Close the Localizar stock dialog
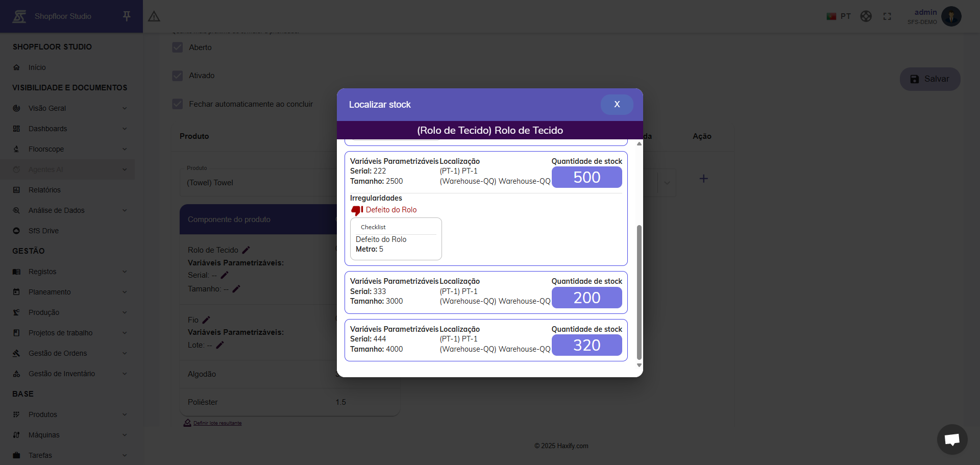Screen dimensions: 980x465 [x=617, y=105]
